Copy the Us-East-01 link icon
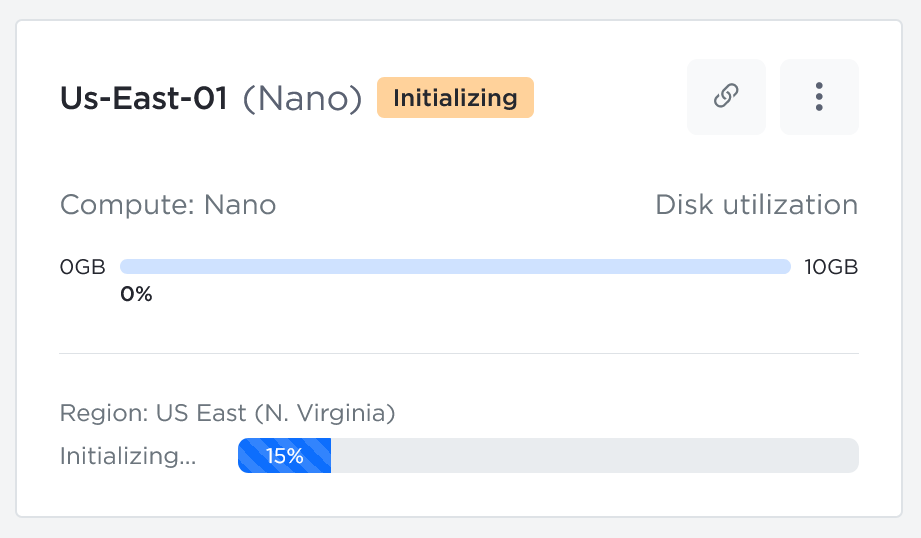 [726, 96]
